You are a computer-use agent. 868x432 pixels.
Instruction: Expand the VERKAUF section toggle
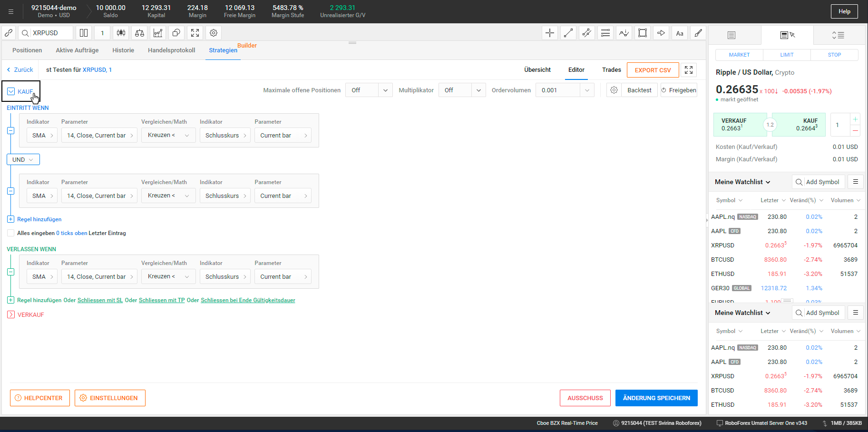tap(11, 315)
